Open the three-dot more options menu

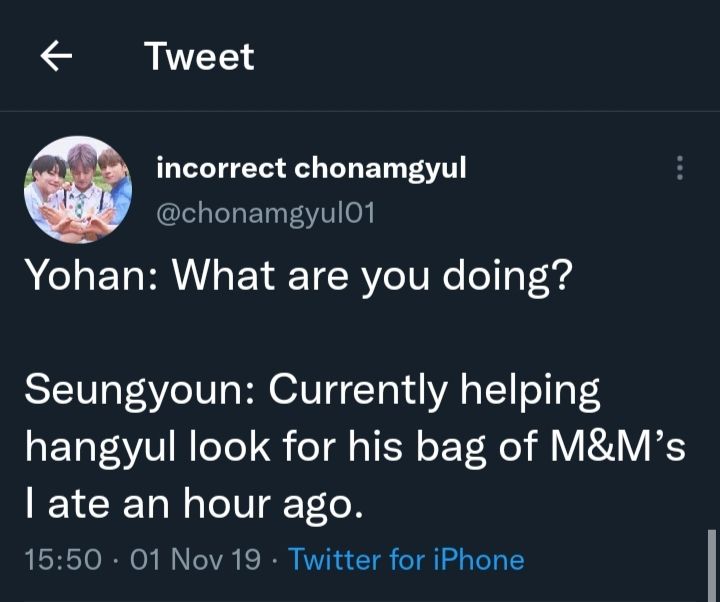(680, 168)
